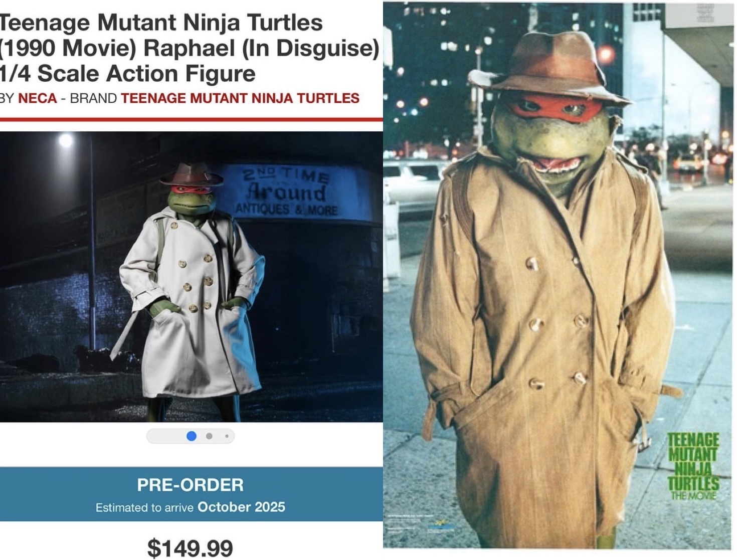
Task: Click the poster turtle's red eye mask
Action: [552, 106]
